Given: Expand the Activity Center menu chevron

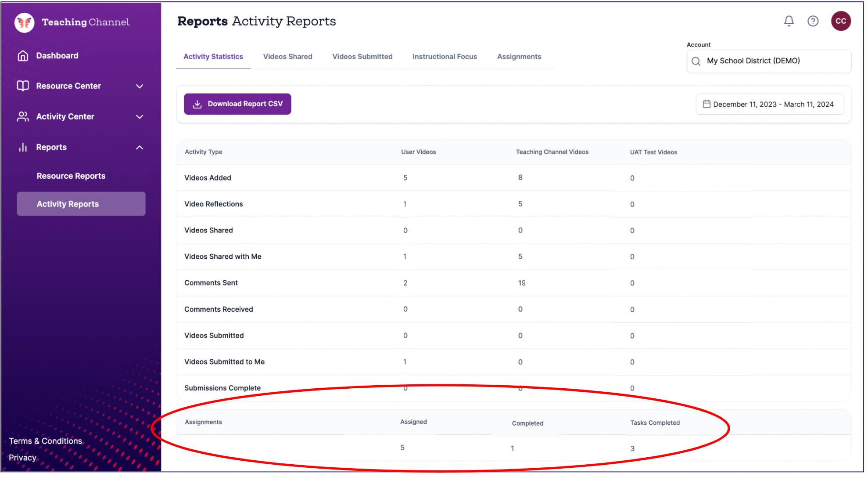Looking at the screenshot, I should pos(140,116).
